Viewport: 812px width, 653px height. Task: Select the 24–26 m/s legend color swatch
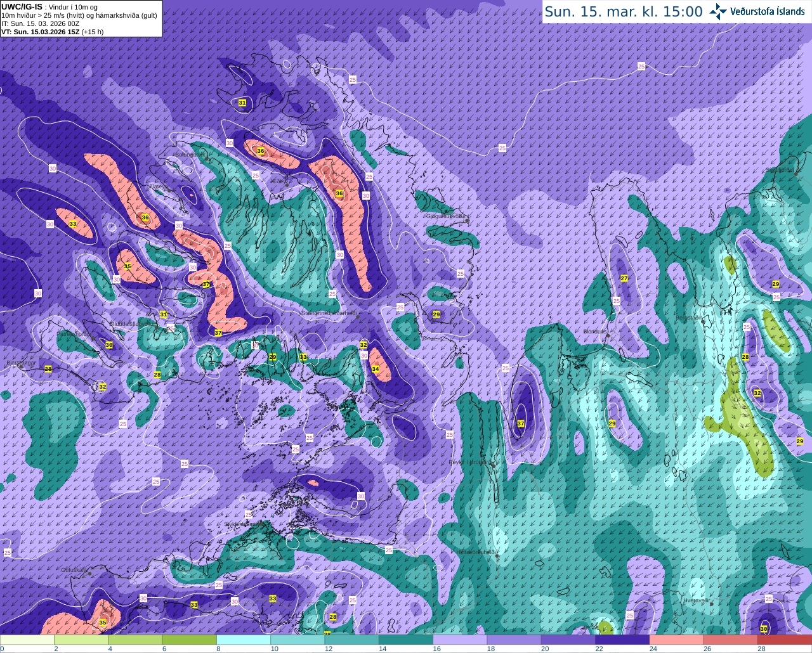click(676, 640)
